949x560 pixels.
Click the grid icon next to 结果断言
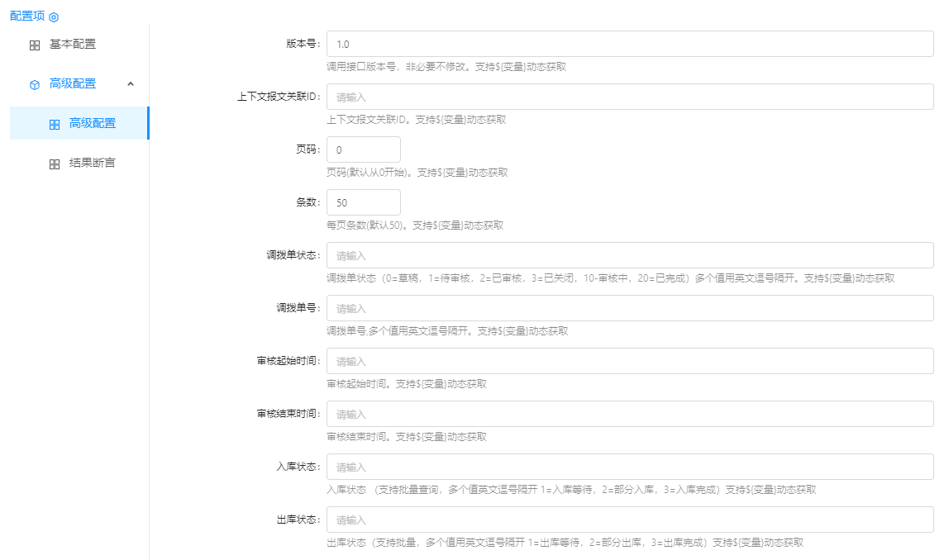[55, 164]
